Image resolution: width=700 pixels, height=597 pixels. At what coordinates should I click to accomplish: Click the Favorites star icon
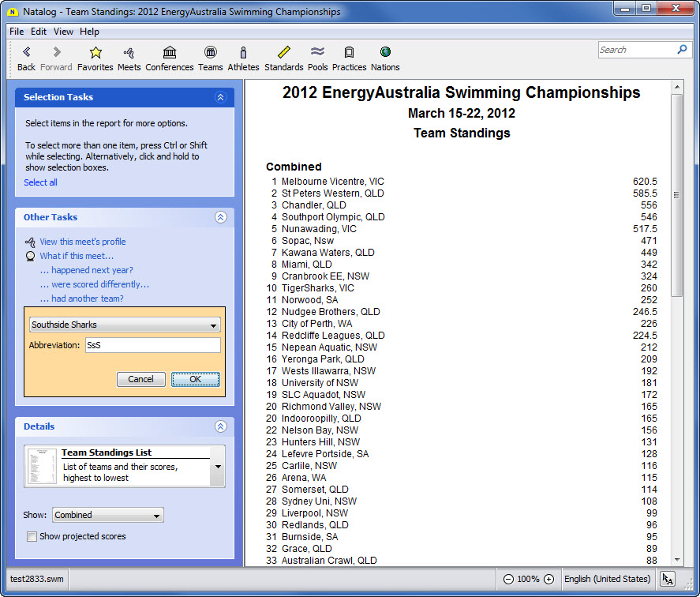tap(95, 53)
